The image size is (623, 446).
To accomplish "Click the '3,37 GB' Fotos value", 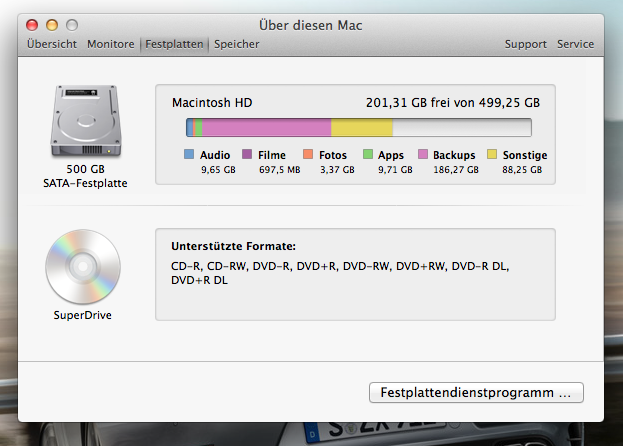I will tap(337, 170).
